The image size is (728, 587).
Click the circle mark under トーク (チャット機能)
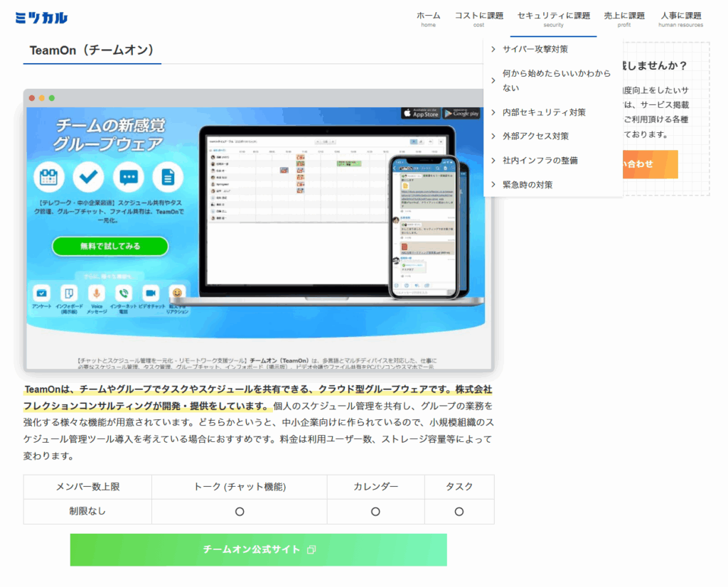coord(240,512)
